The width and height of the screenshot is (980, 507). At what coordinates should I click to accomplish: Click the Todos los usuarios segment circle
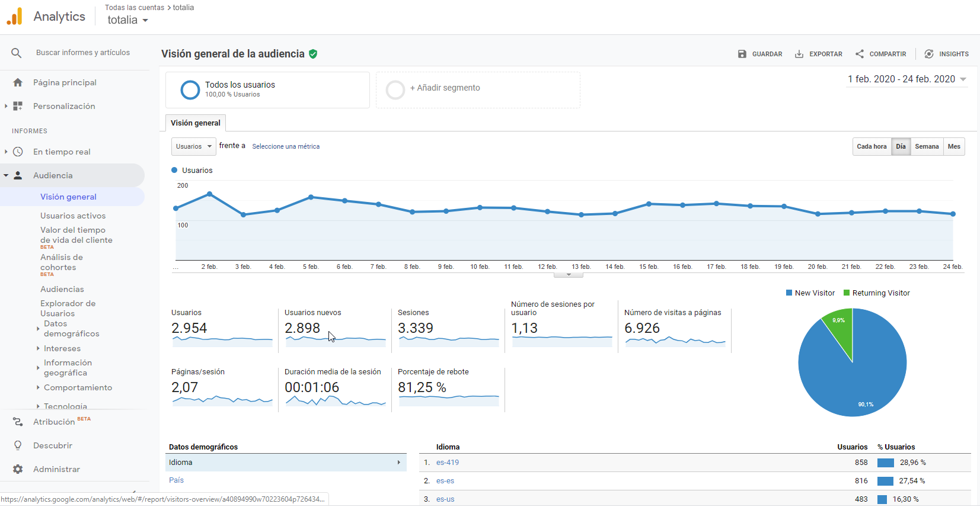point(190,89)
